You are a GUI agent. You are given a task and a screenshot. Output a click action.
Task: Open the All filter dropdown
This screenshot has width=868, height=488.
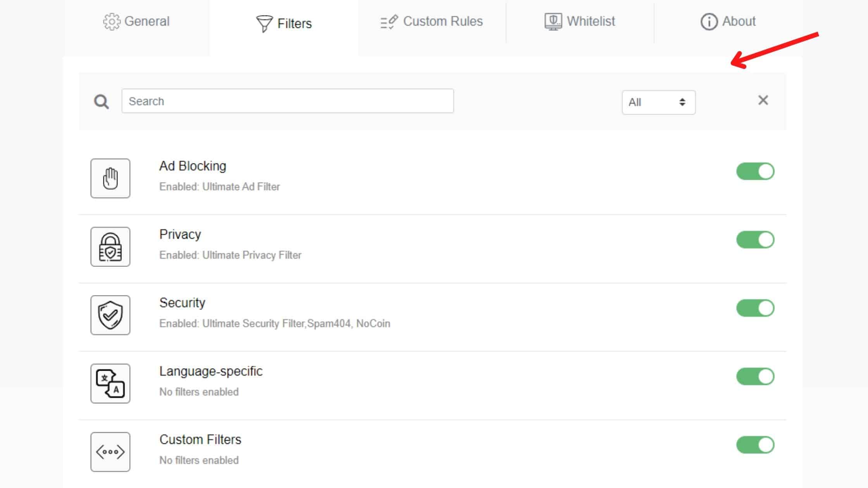[x=658, y=102]
